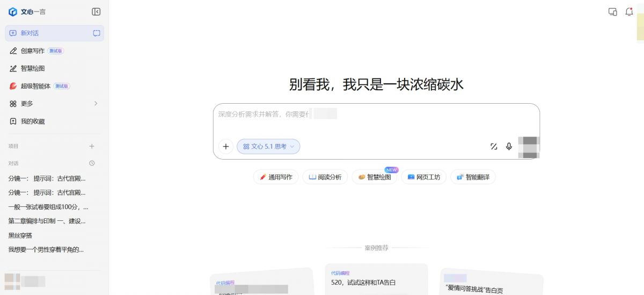644x295 pixels.
Task: Select the 智慧绘图 shortcut with NEW badge
Action: coord(375,177)
